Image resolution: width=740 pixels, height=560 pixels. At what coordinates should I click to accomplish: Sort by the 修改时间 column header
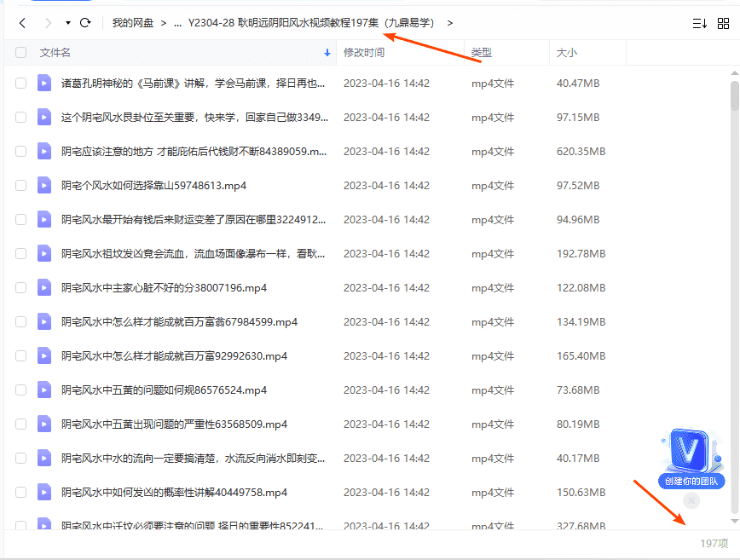pos(364,53)
